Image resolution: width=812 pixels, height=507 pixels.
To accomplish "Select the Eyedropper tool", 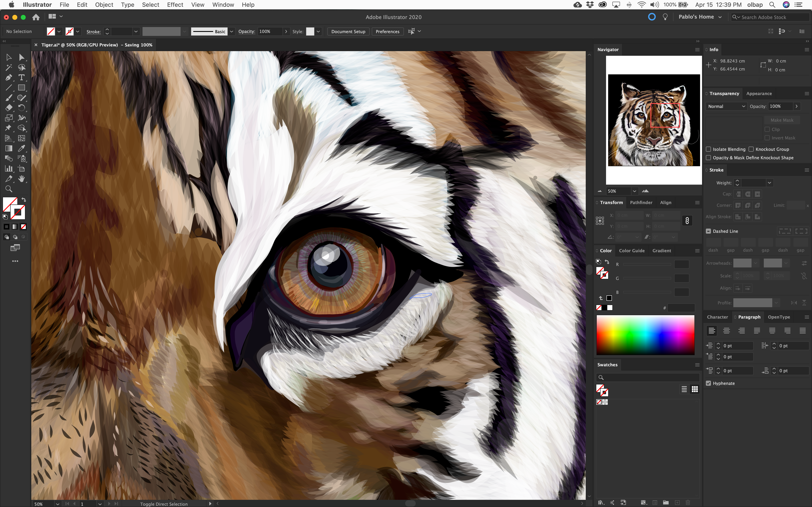I will point(22,148).
